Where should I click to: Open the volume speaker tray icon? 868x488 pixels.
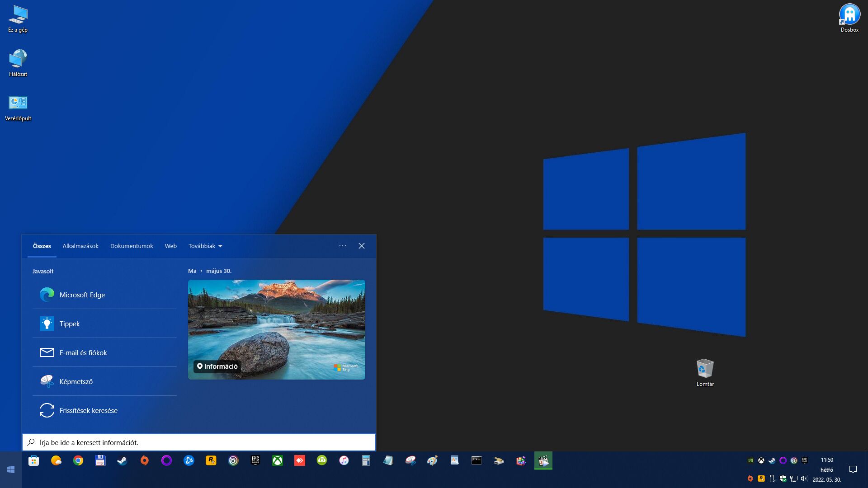pos(804,479)
